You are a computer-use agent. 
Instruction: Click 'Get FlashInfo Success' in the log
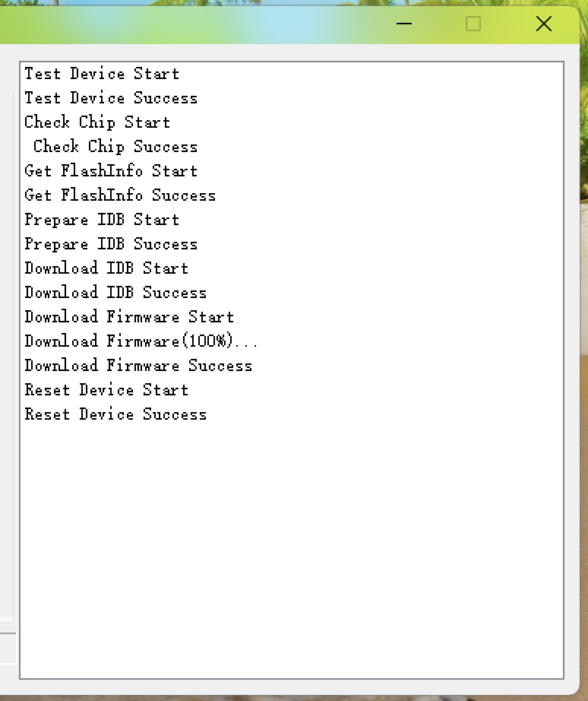coord(120,195)
